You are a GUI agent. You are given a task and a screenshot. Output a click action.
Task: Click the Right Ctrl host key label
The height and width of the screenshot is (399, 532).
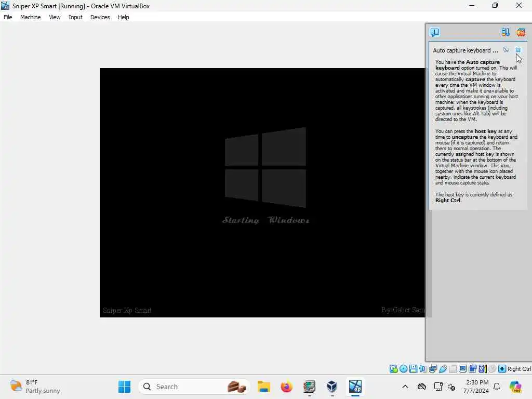(519, 369)
